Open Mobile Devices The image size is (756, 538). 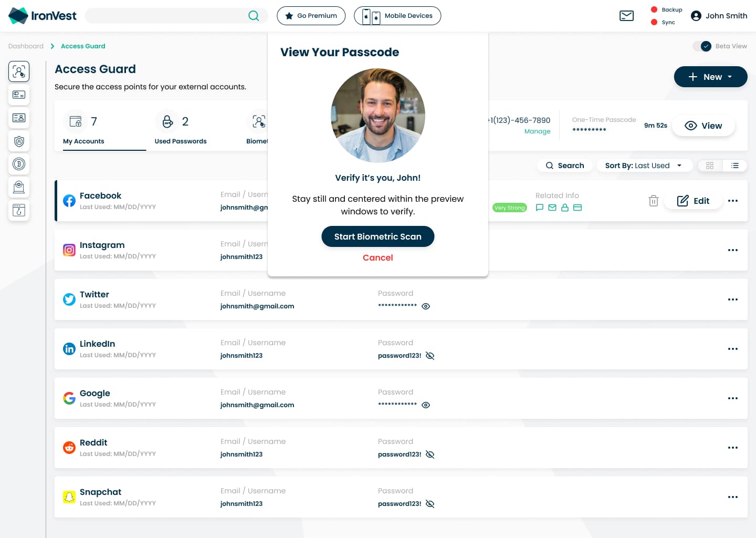click(397, 16)
